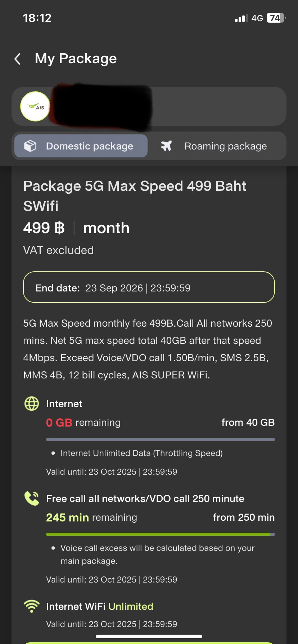Tap the cellular signal bars icon
This screenshot has width=298, height=644.
(x=241, y=18)
